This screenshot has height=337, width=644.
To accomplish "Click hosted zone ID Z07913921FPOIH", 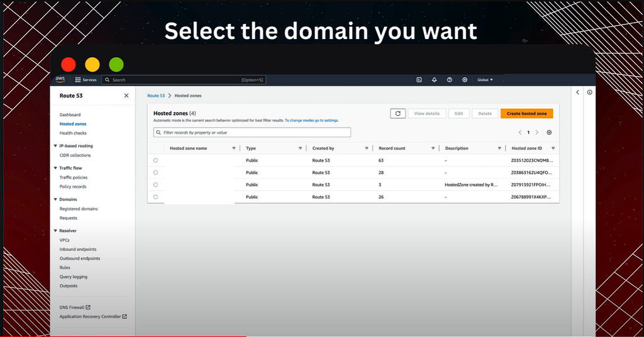I will 531,185.
